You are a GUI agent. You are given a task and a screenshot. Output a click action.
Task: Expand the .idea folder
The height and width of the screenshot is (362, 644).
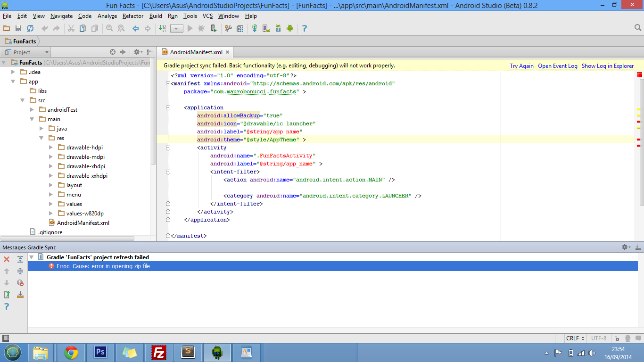pos(13,72)
